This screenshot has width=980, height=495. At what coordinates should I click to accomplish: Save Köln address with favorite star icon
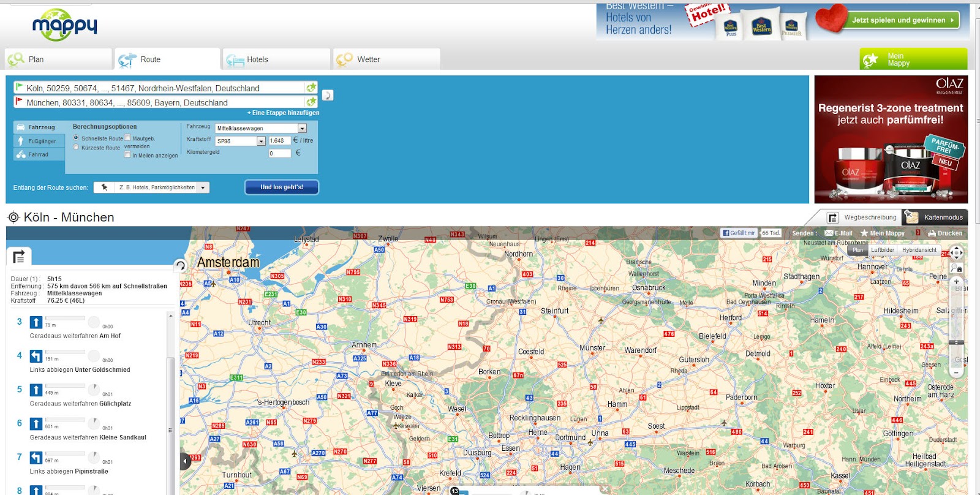coord(312,88)
